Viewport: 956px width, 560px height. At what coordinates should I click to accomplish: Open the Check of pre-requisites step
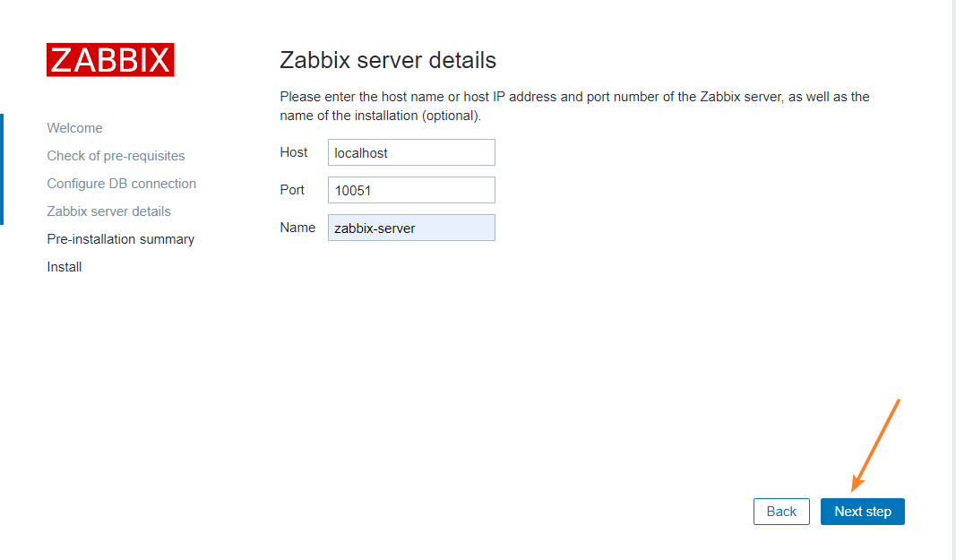(x=116, y=155)
